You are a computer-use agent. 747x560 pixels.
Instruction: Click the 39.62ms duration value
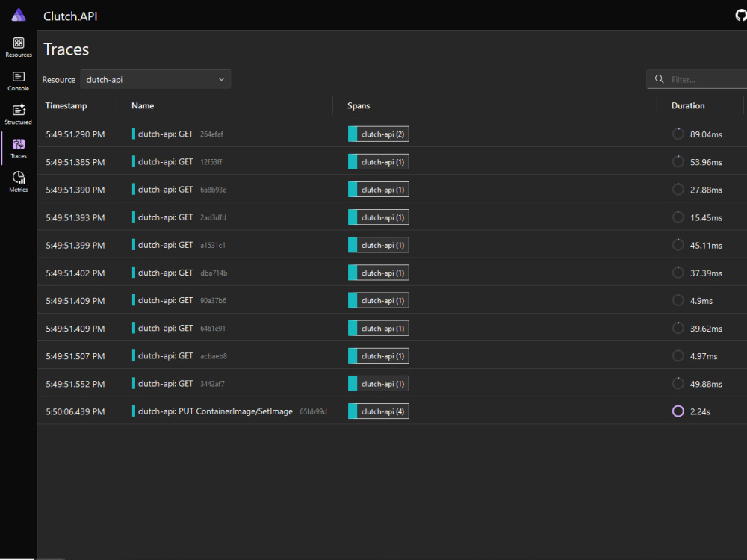click(706, 328)
